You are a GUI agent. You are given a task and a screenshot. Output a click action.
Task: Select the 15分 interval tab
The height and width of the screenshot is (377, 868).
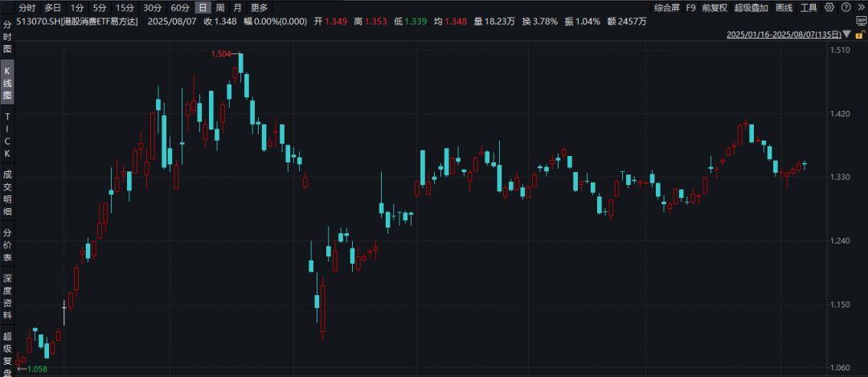[x=125, y=7]
